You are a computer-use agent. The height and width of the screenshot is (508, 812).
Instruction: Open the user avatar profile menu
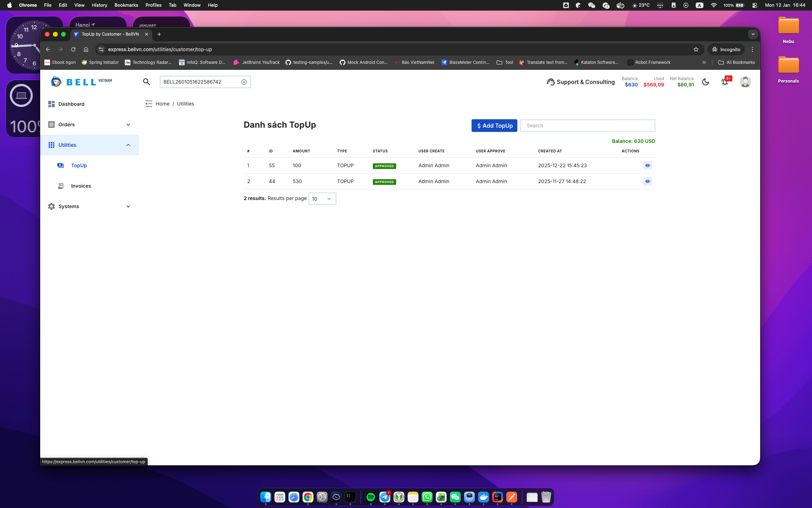tap(745, 82)
